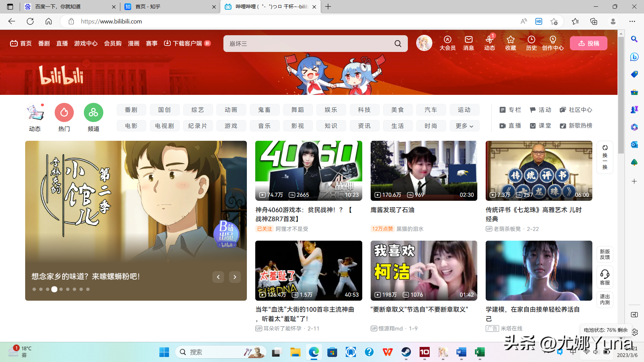
Task: Open a new browser tab
Action: click(x=328, y=7)
